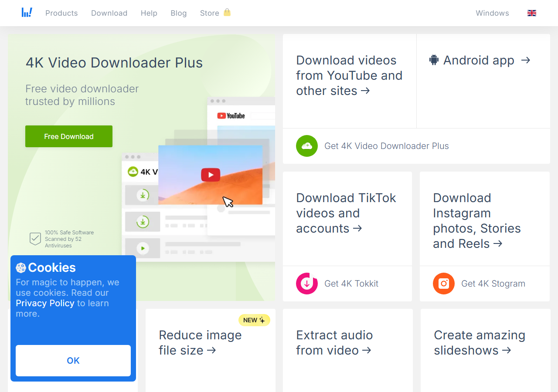The height and width of the screenshot is (392, 558).
Task: Click the 4K Video Downloader Plus heading
Action: click(x=114, y=63)
